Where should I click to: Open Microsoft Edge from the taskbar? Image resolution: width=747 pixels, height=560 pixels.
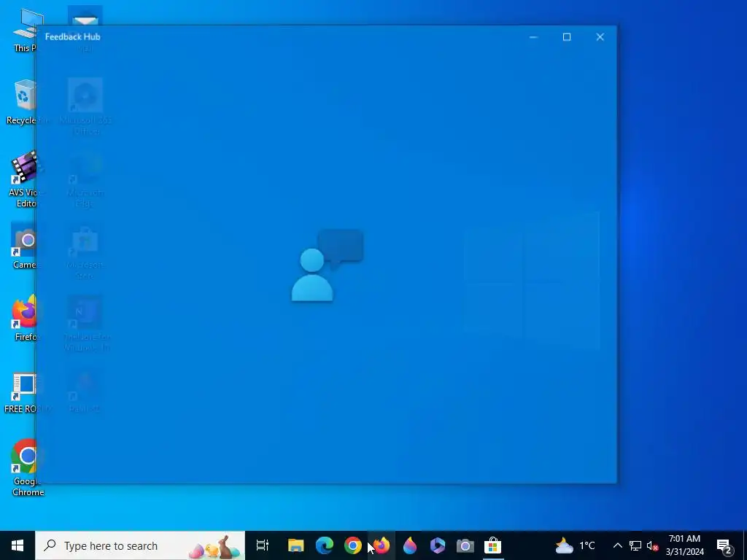pyautogui.click(x=325, y=545)
